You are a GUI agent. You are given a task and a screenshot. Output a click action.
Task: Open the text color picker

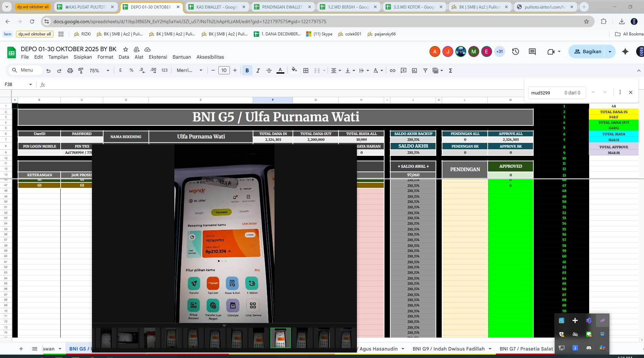point(280,71)
